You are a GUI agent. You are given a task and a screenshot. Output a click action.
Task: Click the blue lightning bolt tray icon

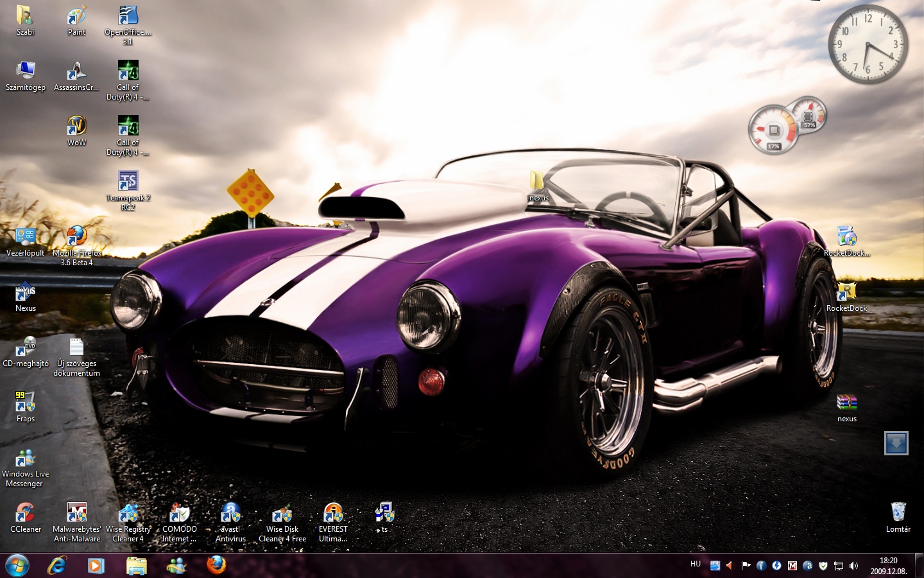tap(776, 566)
